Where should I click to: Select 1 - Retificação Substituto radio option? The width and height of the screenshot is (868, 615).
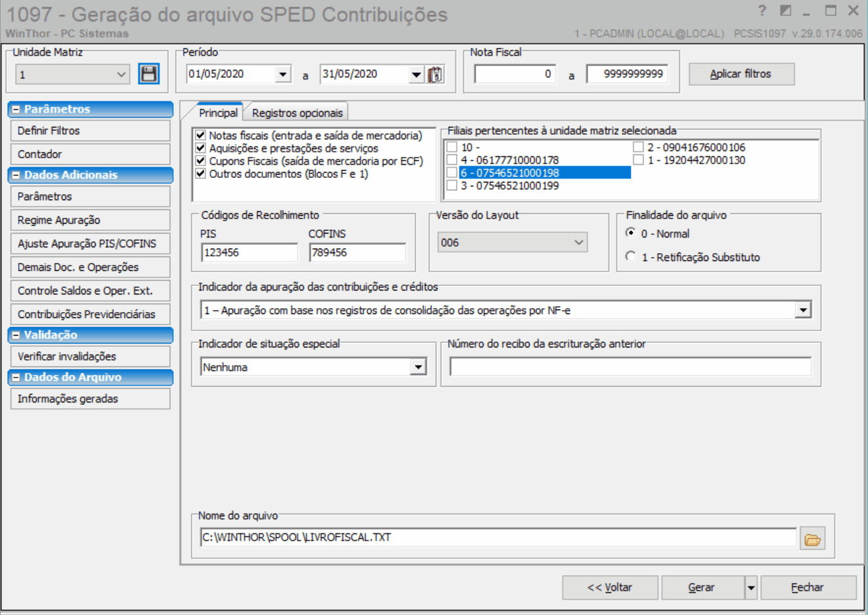coord(630,256)
